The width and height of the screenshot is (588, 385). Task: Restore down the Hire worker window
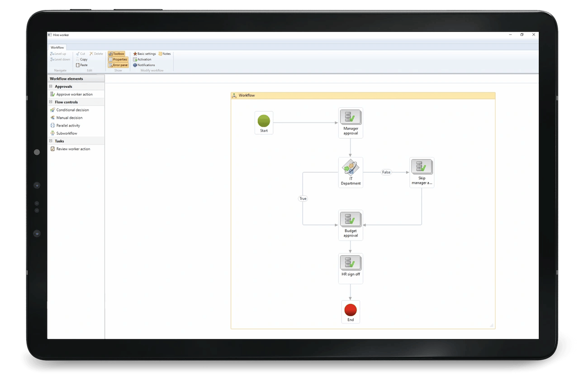pyautogui.click(x=522, y=35)
